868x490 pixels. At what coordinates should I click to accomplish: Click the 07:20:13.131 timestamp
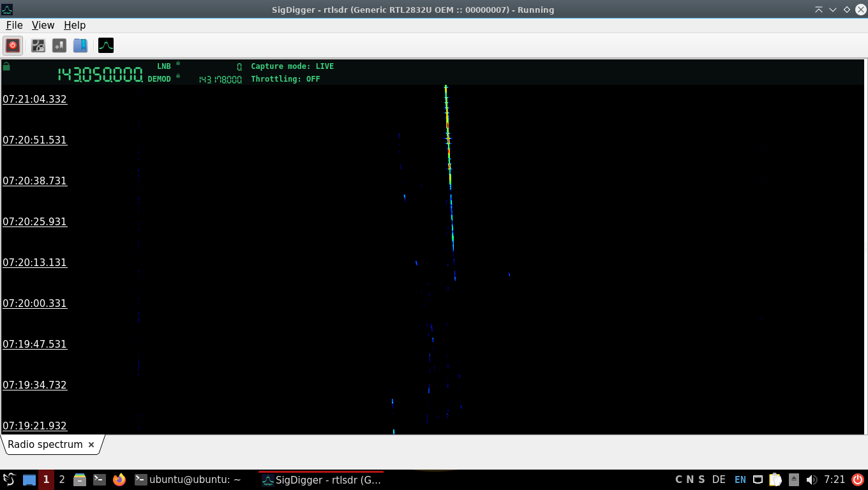click(34, 263)
